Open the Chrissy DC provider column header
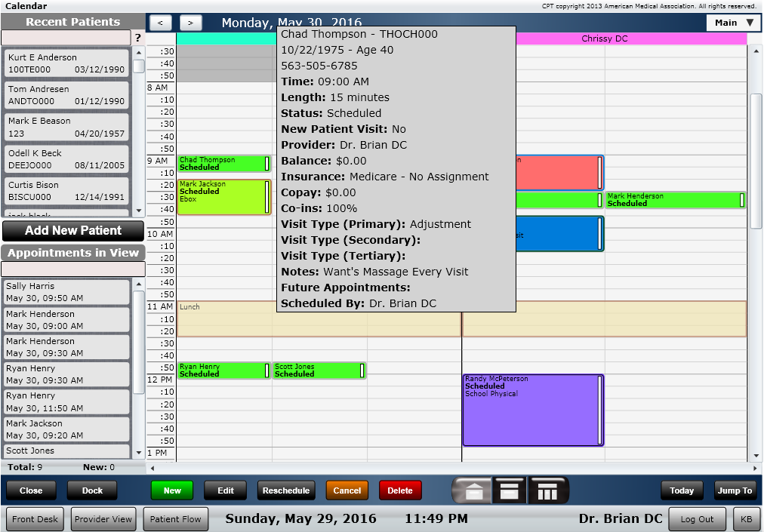764x532 pixels. tap(604, 38)
